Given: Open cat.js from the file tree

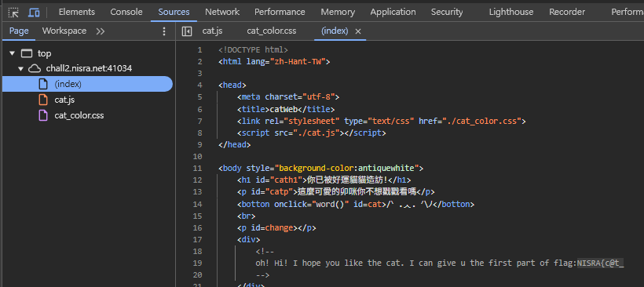Looking at the screenshot, I should (64, 100).
